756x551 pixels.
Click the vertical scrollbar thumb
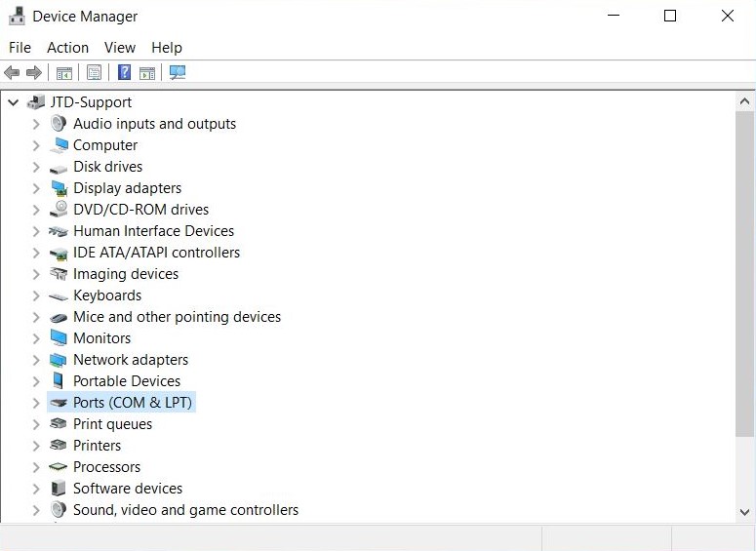pyautogui.click(x=744, y=274)
